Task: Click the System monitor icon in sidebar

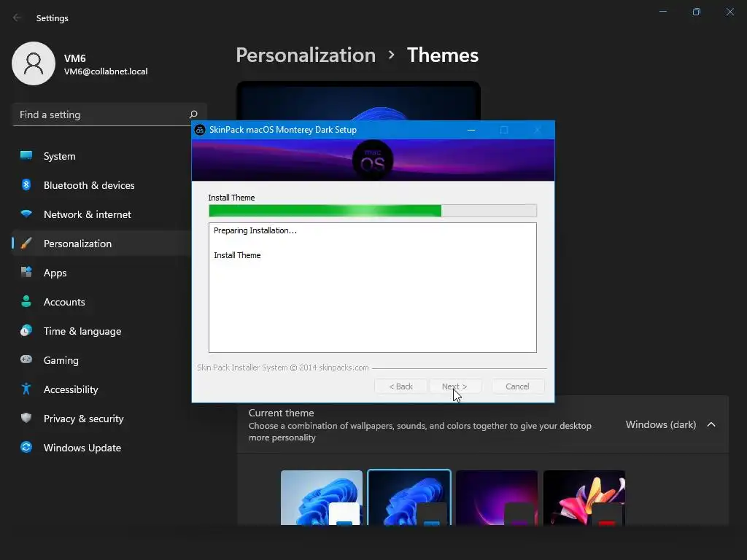Action: (x=26, y=156)
